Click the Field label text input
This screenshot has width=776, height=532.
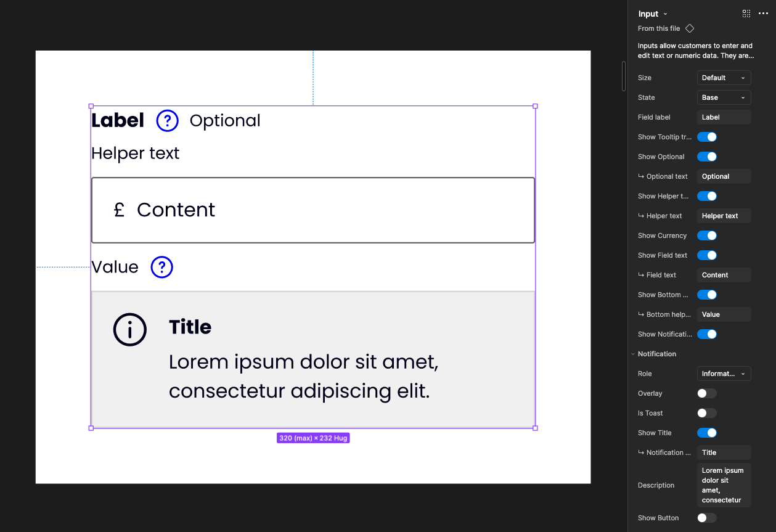(724, 117)
